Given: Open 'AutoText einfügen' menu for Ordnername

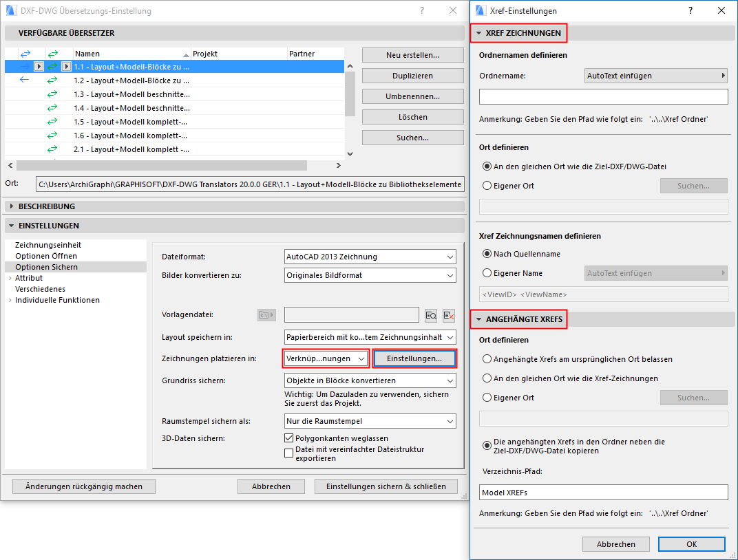Looking at the screenshot, I should click(x=656, y=76).
